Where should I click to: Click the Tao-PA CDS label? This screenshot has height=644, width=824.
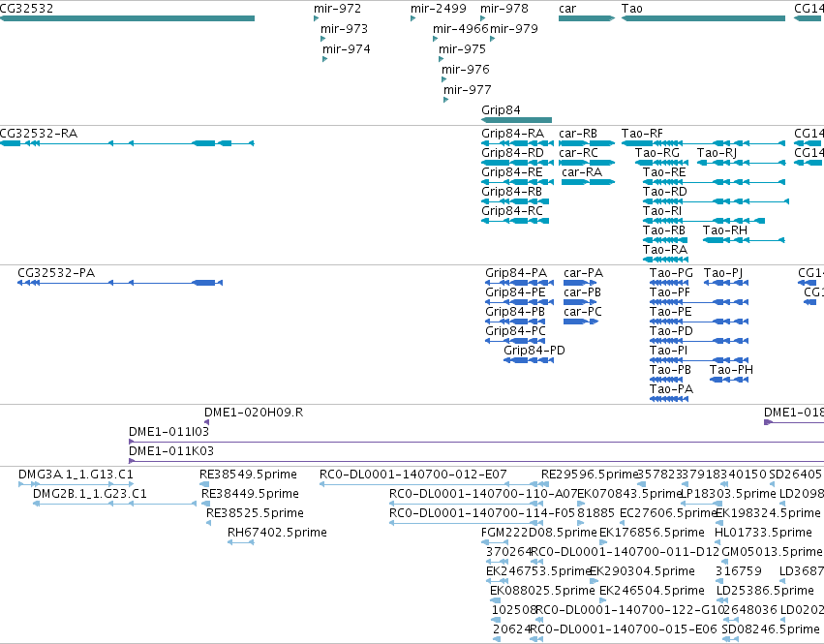coord(671,389)
